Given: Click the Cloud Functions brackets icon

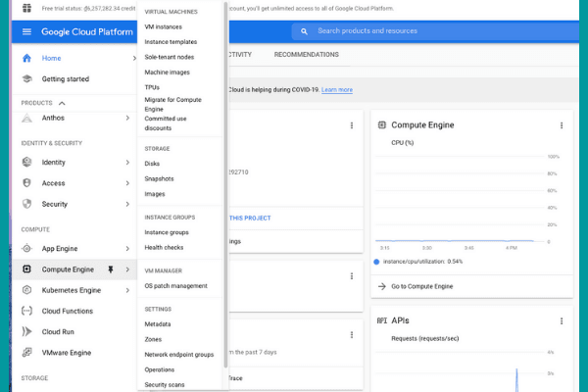Looking at the screenshot, I should point(26,311).
